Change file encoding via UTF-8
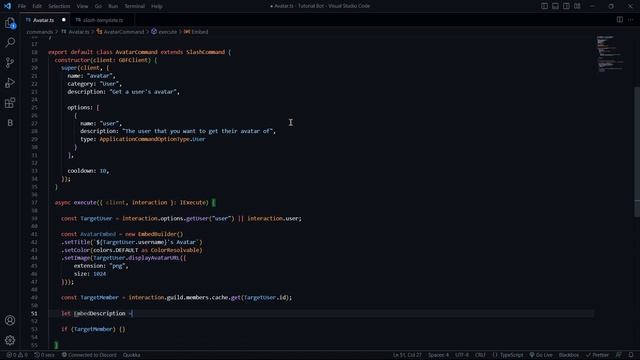Viewport: 640px width, 360px height. pyautogui.click(x=462, y=355)
